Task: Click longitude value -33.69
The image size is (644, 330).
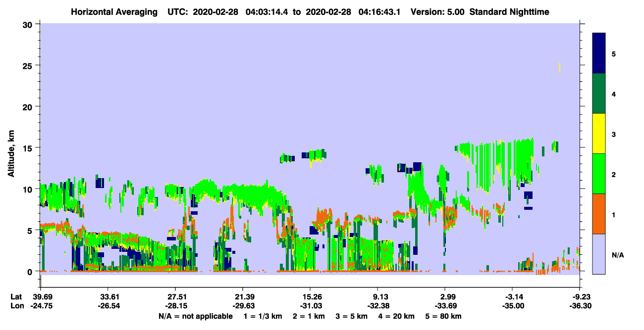Action: 445,306
